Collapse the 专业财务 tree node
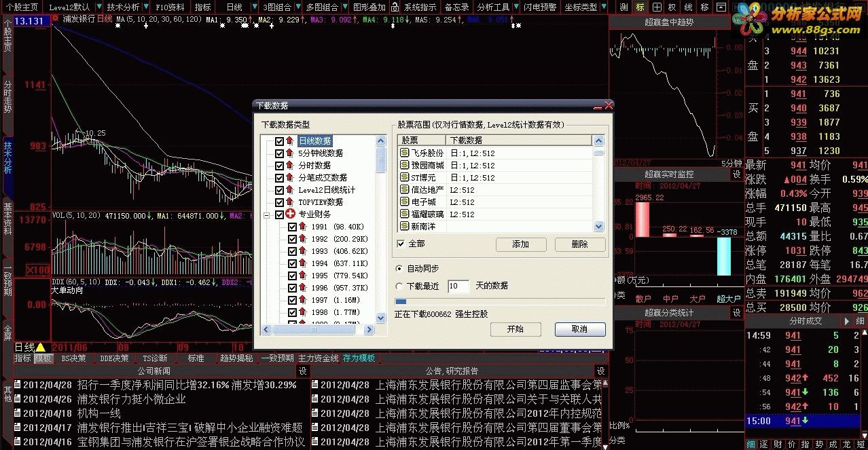This screenshot has width=868, height=450. coord(267,214)
